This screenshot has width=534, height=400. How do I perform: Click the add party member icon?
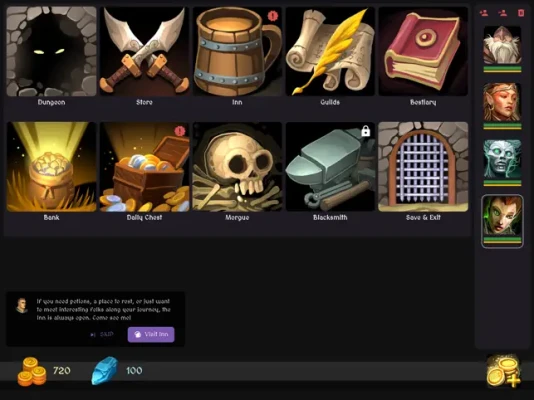[484, 13]
